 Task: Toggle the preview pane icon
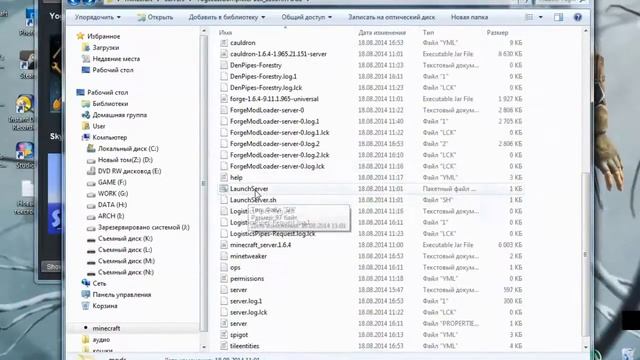point(558,17)
